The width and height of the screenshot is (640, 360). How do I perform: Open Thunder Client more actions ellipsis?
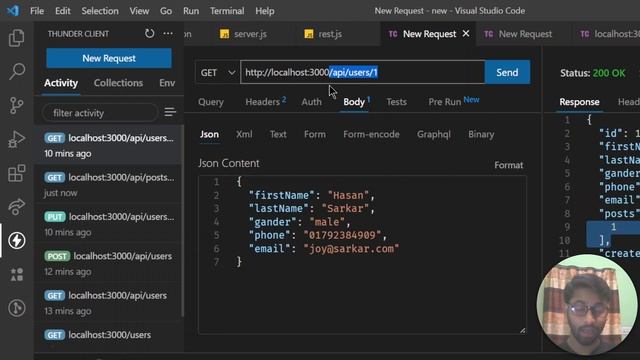pyautogui.click(x=168, y=33)
